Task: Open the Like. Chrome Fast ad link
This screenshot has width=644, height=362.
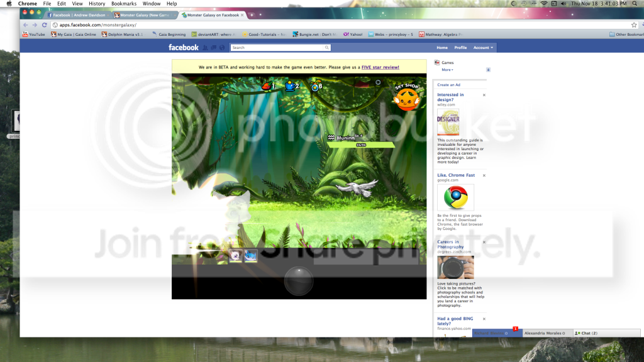Action: coord(456,175)
